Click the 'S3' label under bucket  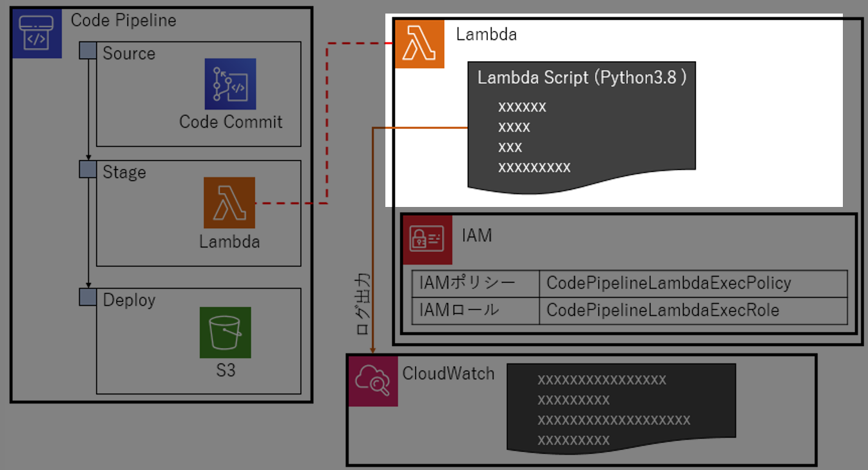pos(226,371)
